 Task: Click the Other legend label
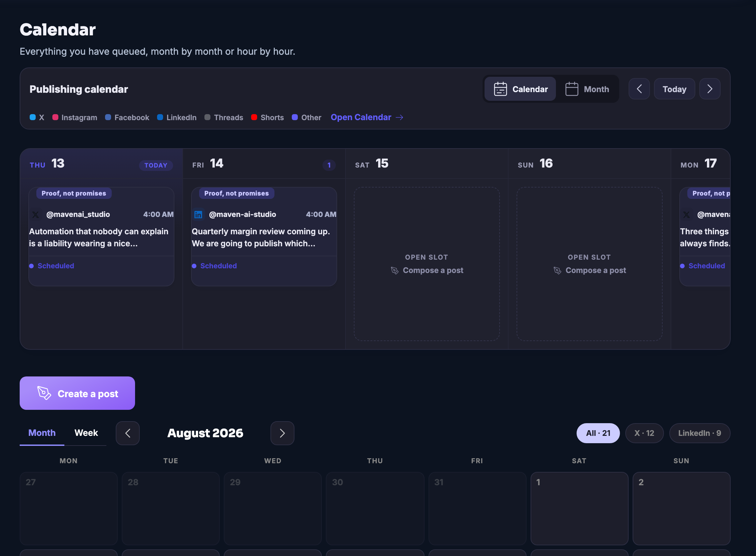click(x=311, y=117)
